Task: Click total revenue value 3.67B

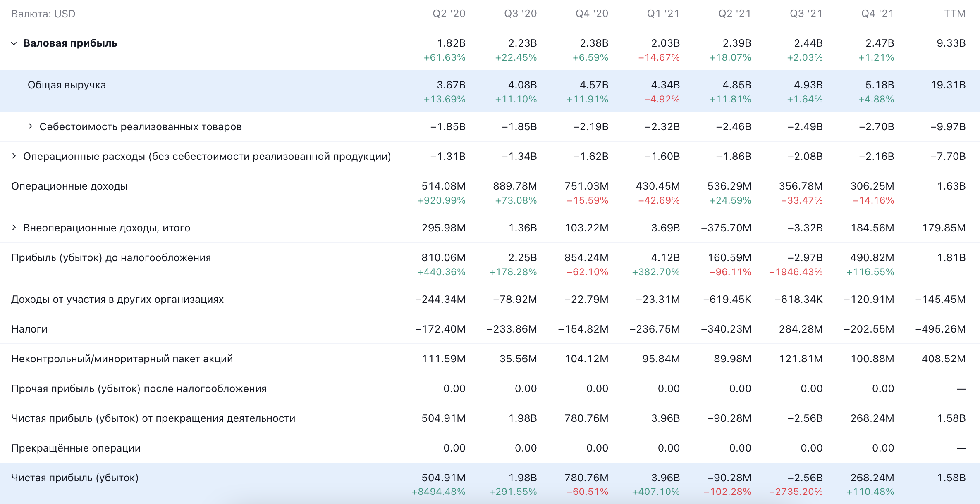Action: 452,85
